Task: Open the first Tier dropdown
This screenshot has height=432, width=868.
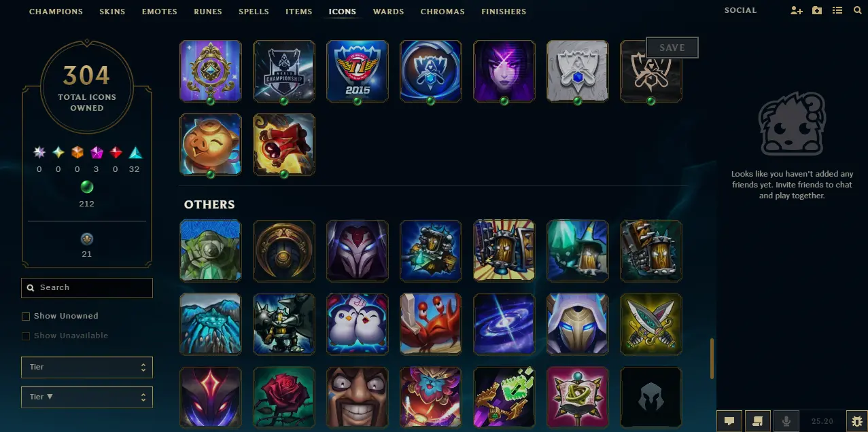Action: click(87, 367)
